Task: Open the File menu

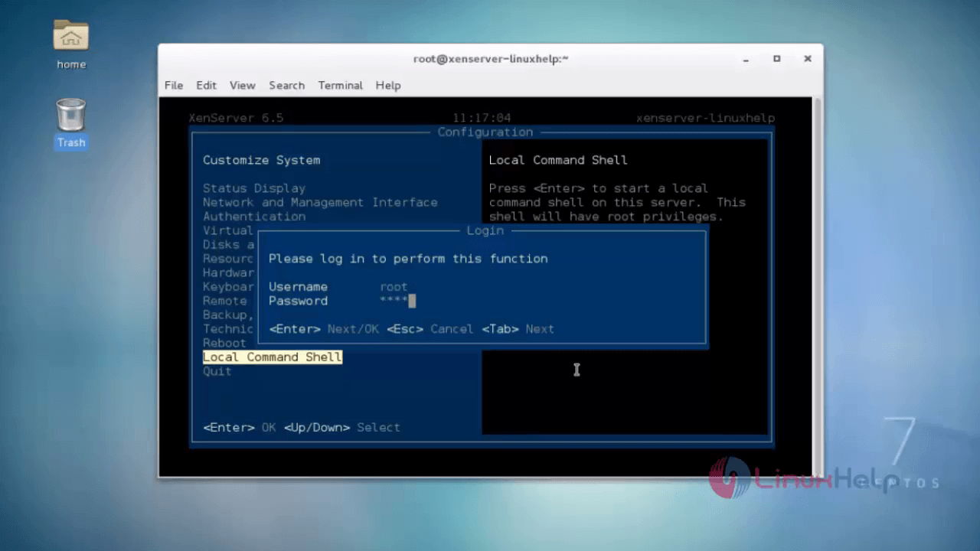Action: [x=174, y=85]
